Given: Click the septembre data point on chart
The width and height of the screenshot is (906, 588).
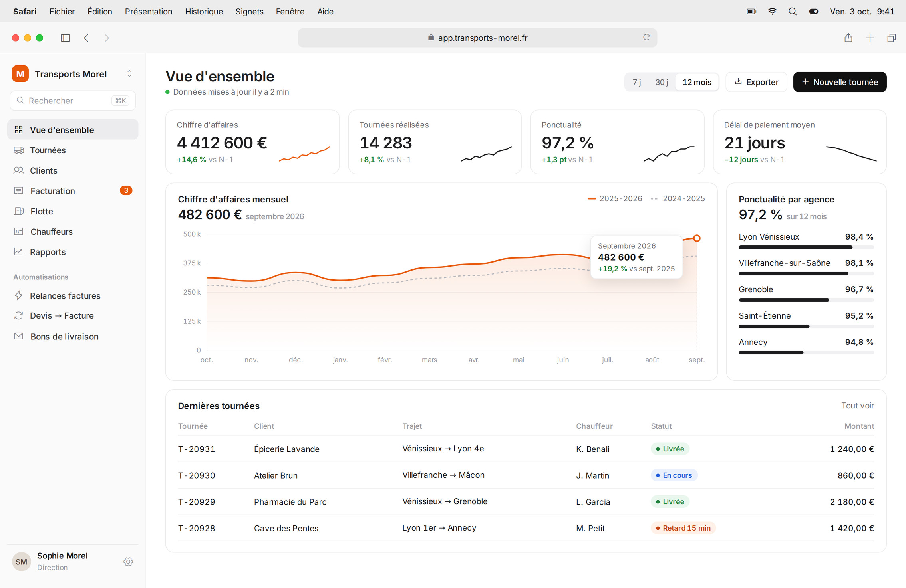Looking at the screenshot, I should click(697, 238).
